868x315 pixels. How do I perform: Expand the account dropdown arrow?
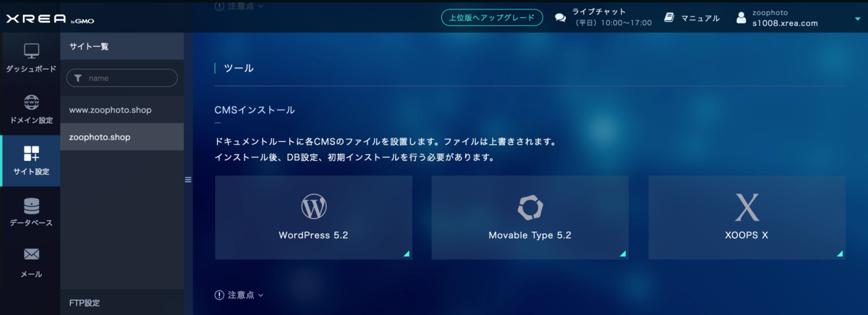(858, 19)
